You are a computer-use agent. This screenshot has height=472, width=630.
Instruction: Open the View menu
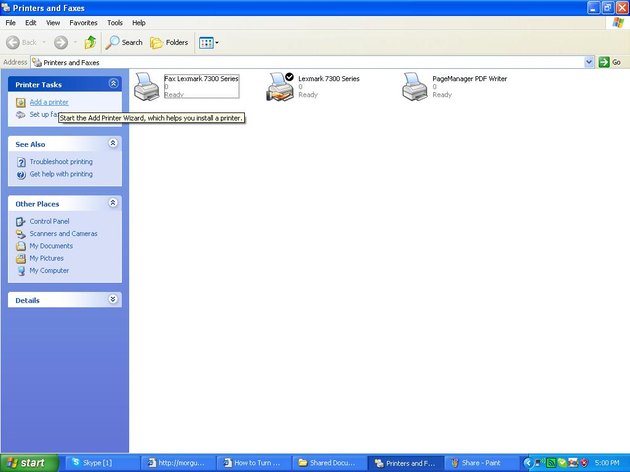[x=53, y=23]
